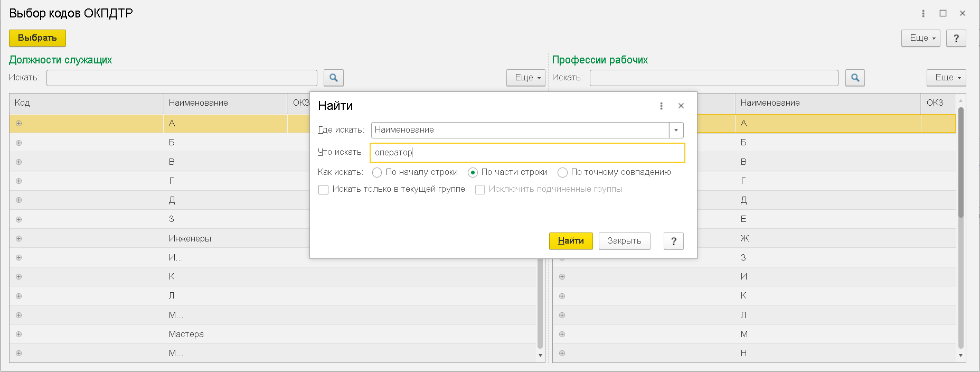
Task: Click the Выбрать button
Action: (37, 38)
